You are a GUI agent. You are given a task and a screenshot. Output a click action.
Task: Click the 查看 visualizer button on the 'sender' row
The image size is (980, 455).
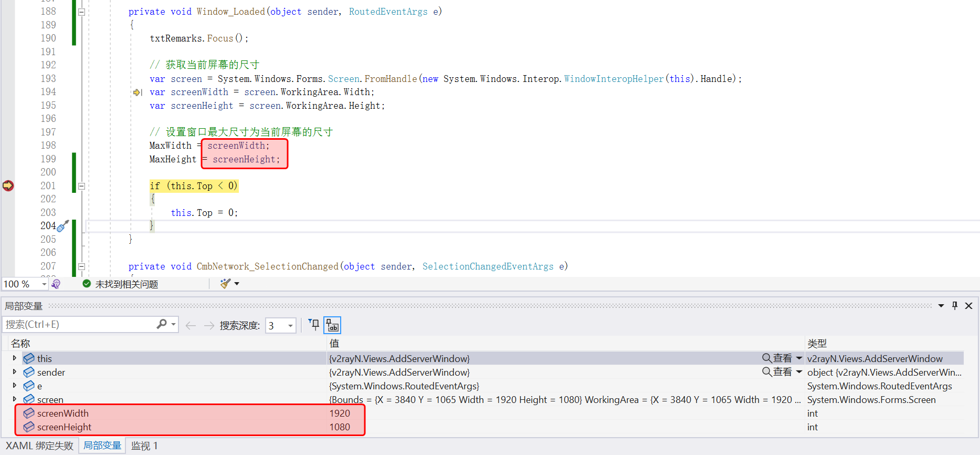coord(777,372)
